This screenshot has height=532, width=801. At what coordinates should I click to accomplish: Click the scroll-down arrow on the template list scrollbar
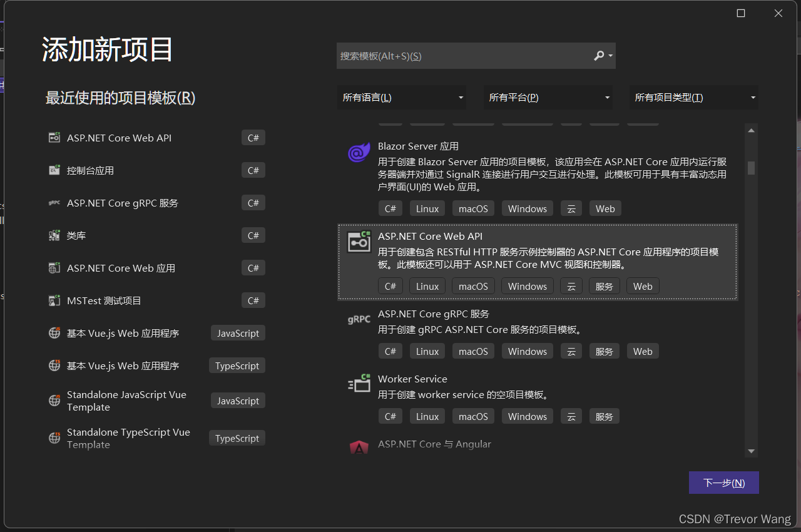click(751, 451)
